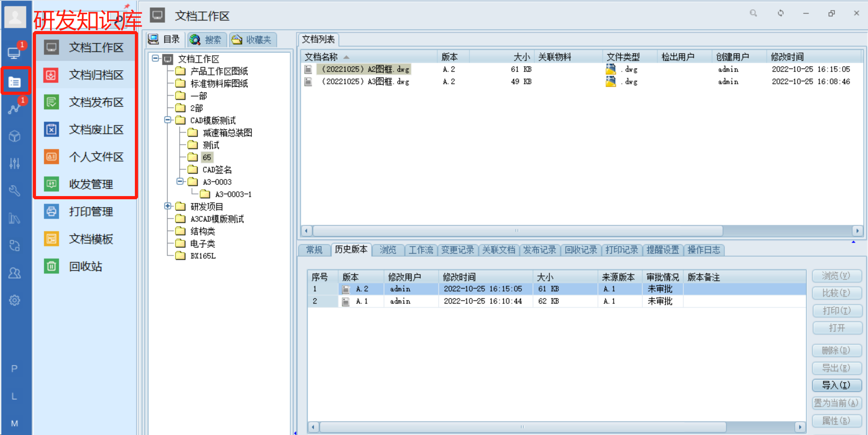Switch to the 操作日志 tab

coord(704,250)
